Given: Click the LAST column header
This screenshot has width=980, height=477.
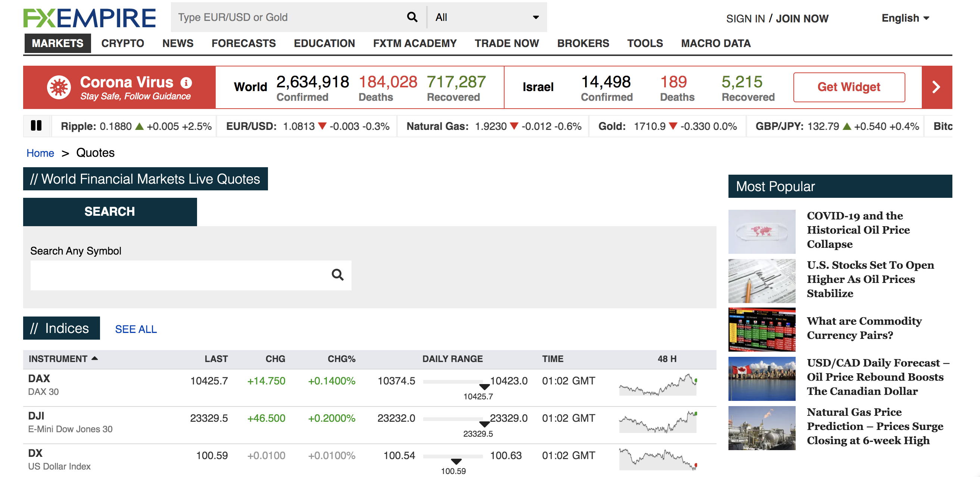Looking at the screenshot, I should coord(216,359).
